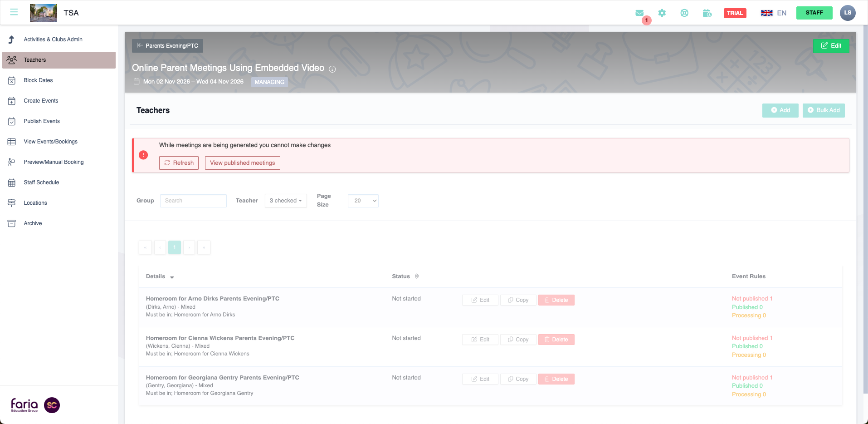Toggle the hamburger sidebar menu

click(x=14, y=12)
